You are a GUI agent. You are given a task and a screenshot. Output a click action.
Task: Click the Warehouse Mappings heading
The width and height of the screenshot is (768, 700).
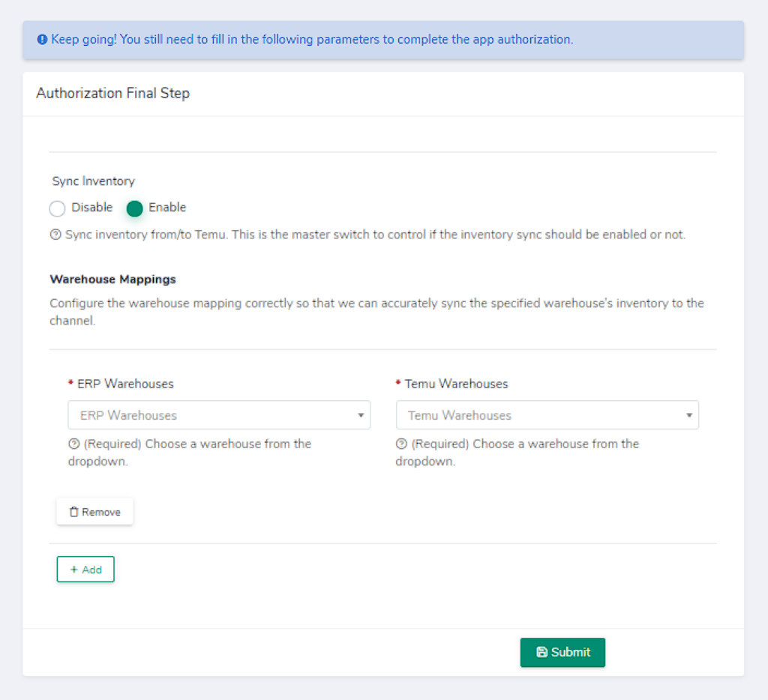[x=112, y=279]
